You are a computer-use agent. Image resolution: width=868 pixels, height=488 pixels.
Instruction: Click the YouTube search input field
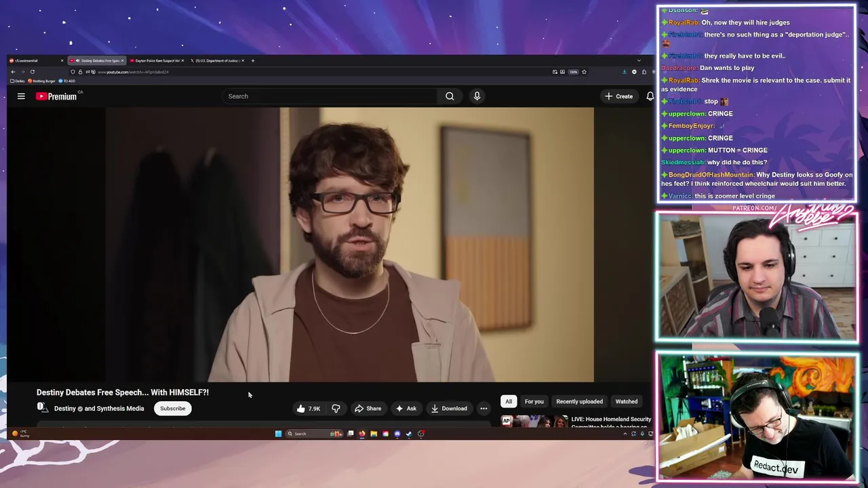pos(330,96)
